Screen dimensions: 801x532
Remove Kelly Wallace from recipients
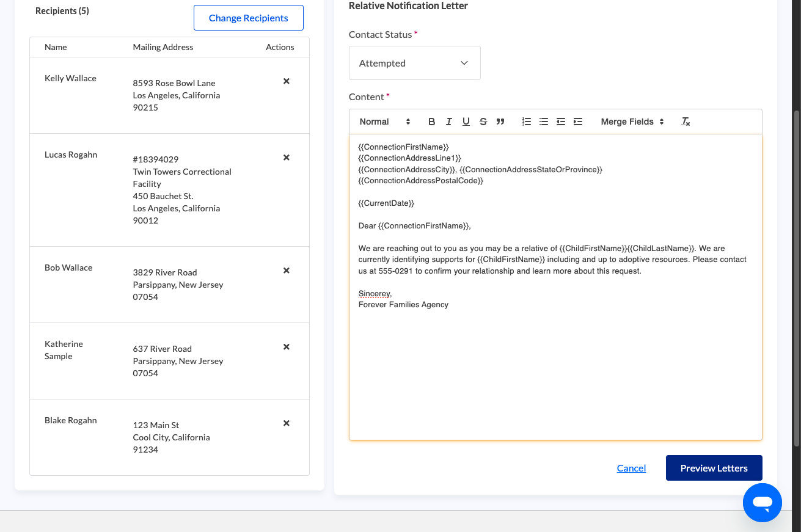[x=286, y=81]
